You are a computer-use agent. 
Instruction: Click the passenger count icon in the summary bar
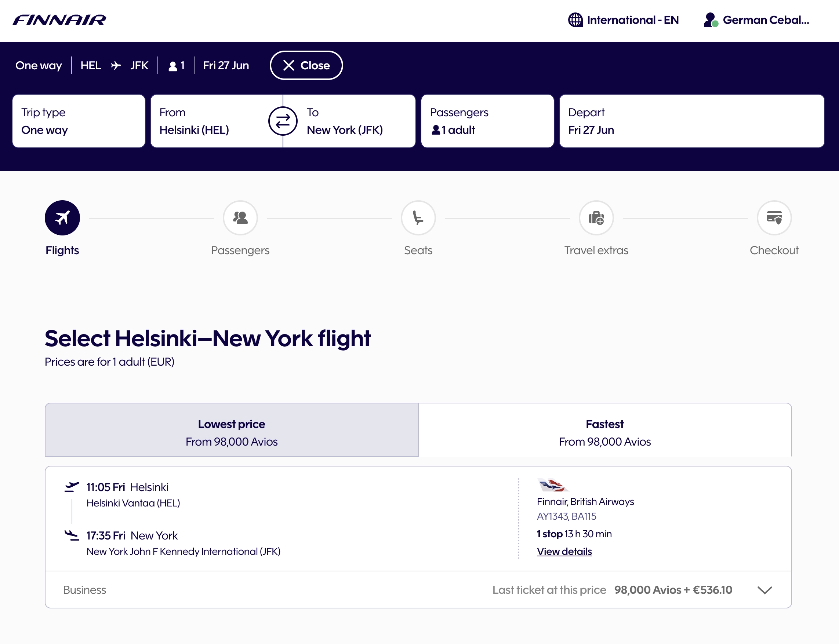coord(173,66)
